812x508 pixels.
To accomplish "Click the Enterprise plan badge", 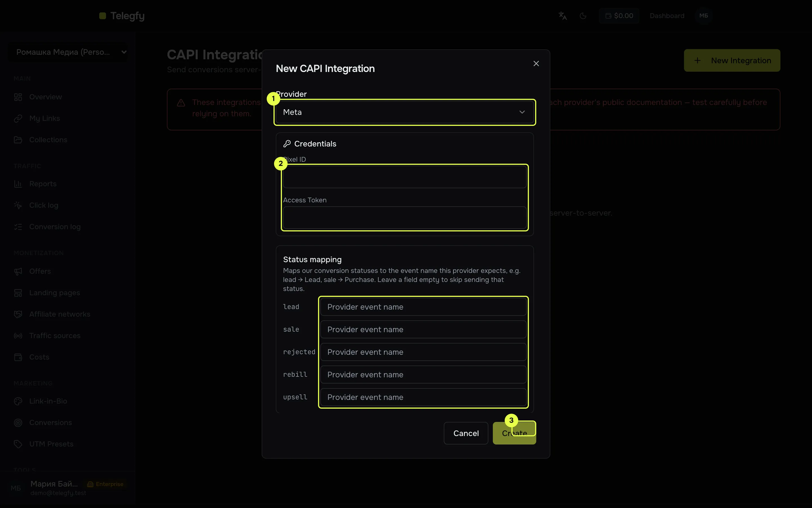I will [105, 484].
